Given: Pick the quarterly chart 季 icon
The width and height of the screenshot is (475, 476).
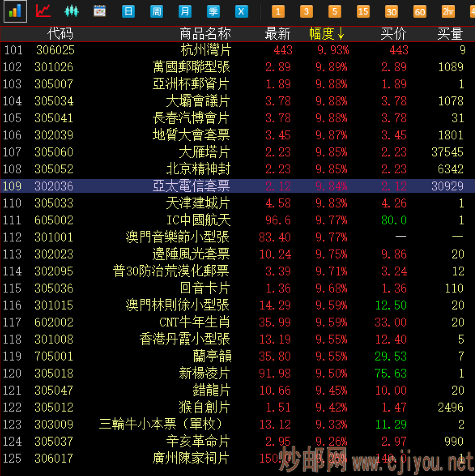Looking at the screenshot, I should [213, 11].
